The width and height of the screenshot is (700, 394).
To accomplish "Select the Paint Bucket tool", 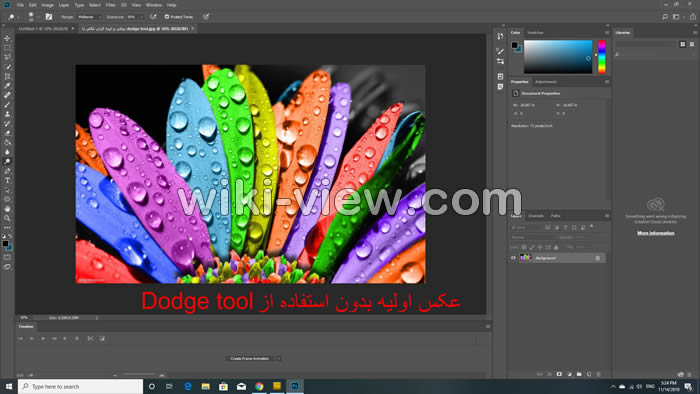I will coord(7,142).
